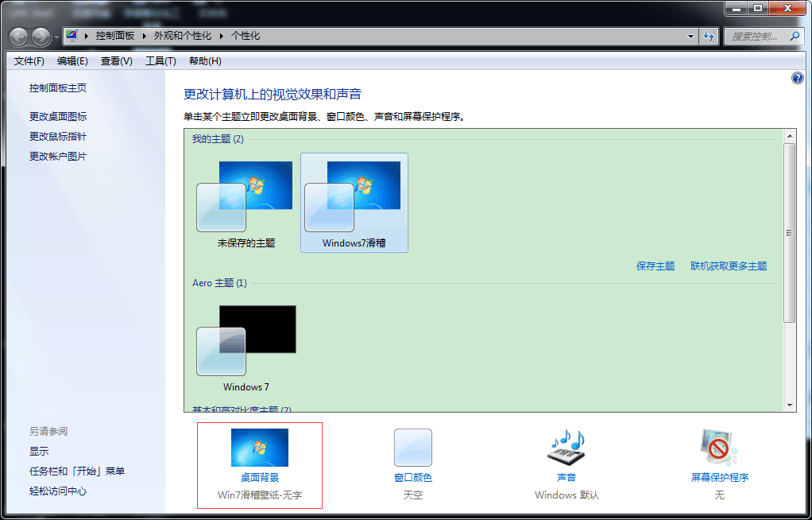This screenshot has width=812, height=520.
Task: Click the refresh button beside address bar
Action: pos(710,36)
